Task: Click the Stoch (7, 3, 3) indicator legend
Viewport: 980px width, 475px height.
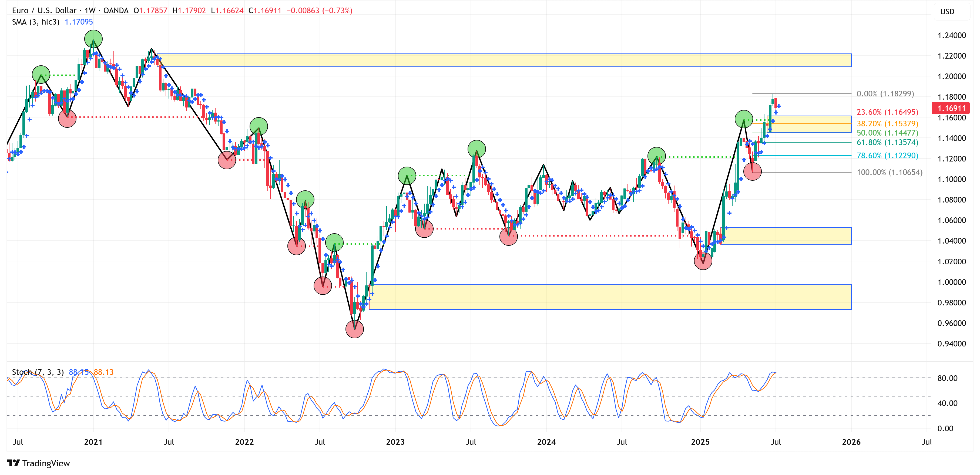Action: pyautogui.click(x=38, y=372)
